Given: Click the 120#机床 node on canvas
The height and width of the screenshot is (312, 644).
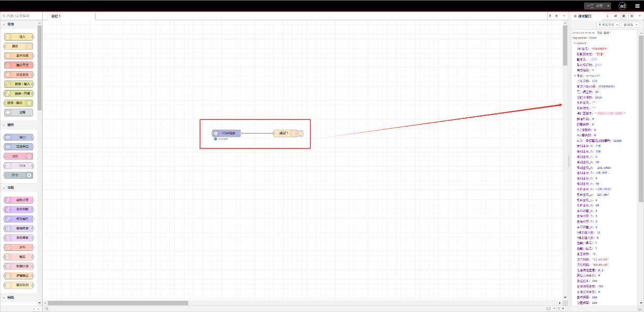Looking at the screenshot, I should [227, 134].
